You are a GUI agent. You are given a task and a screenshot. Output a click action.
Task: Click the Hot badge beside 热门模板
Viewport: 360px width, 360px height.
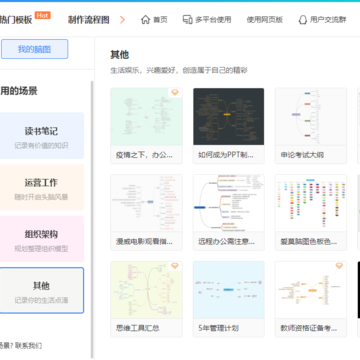point(42,15)
